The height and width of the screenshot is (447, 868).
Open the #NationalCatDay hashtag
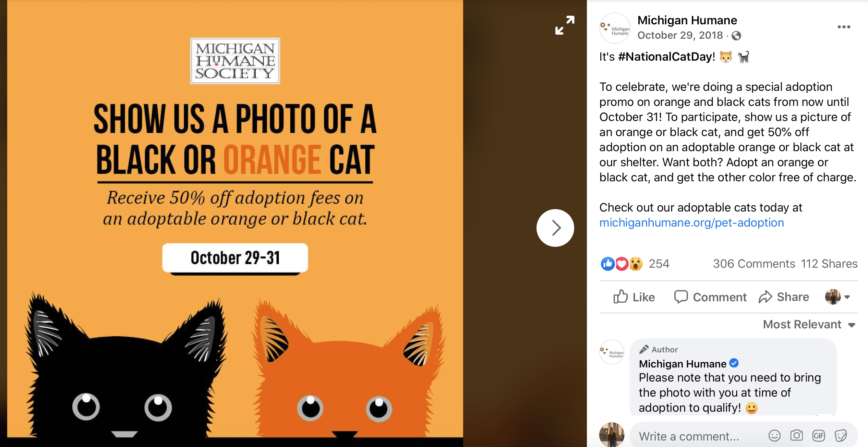(x=666, y=57)
